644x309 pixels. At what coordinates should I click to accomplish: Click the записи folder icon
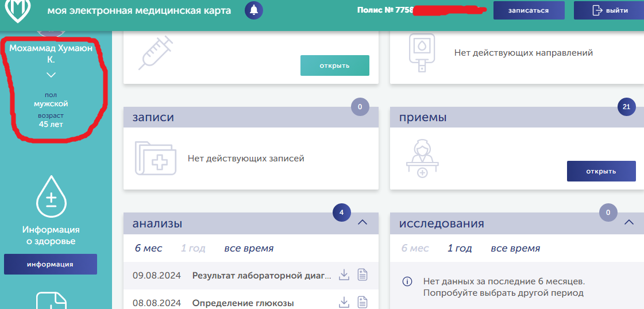pyautogui.click(x=156, y=158)
